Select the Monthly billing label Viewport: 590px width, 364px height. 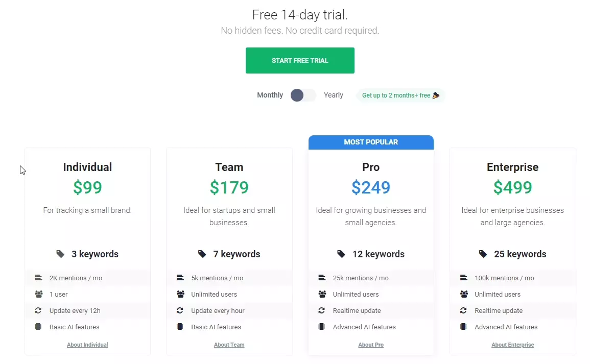tap(270, 95)
